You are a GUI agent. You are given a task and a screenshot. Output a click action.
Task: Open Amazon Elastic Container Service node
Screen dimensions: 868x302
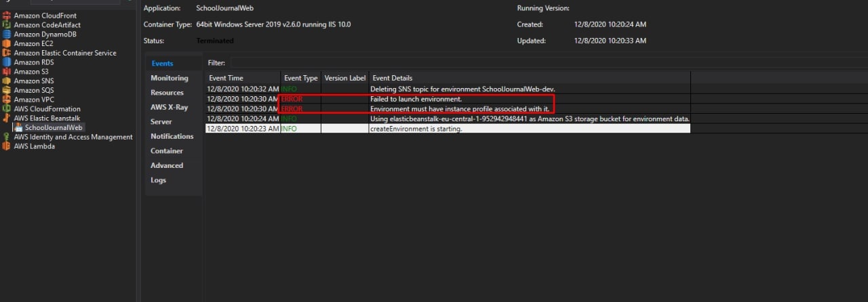[x=65, y=53]
